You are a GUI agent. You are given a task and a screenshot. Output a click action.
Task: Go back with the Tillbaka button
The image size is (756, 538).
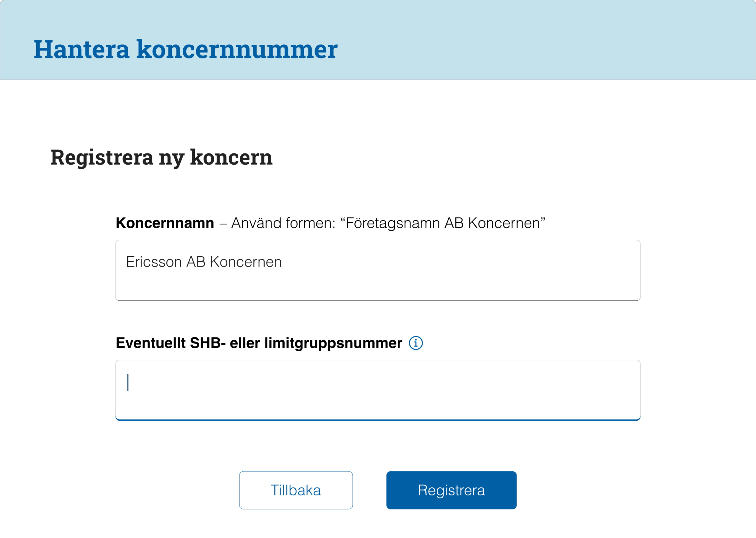point(296,490)
